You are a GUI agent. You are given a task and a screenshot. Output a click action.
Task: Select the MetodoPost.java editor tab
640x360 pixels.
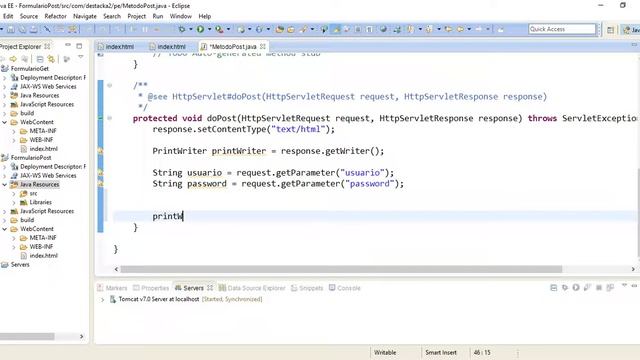tap(233, 47)
